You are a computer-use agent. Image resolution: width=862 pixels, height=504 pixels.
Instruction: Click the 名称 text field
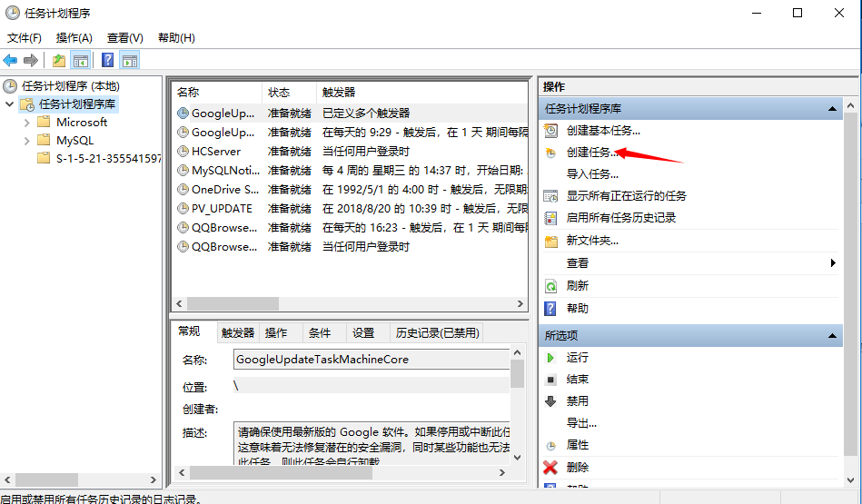(371, 360)
